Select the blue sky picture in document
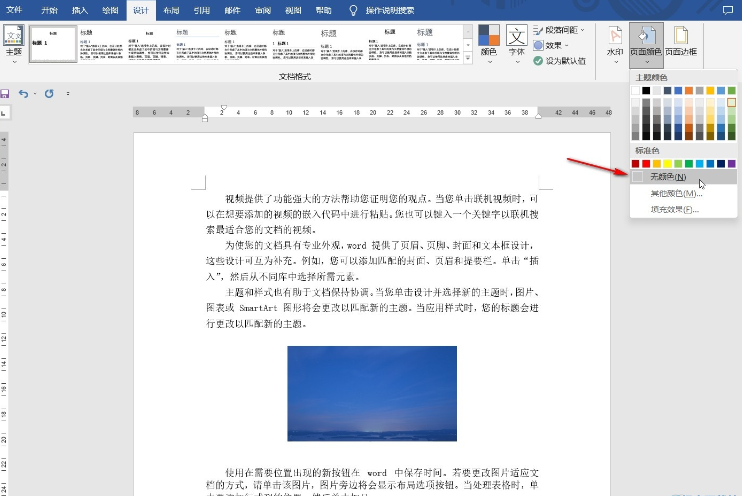Image resolution: width=742 pixels, height=496 pixels. coord(372,393)
